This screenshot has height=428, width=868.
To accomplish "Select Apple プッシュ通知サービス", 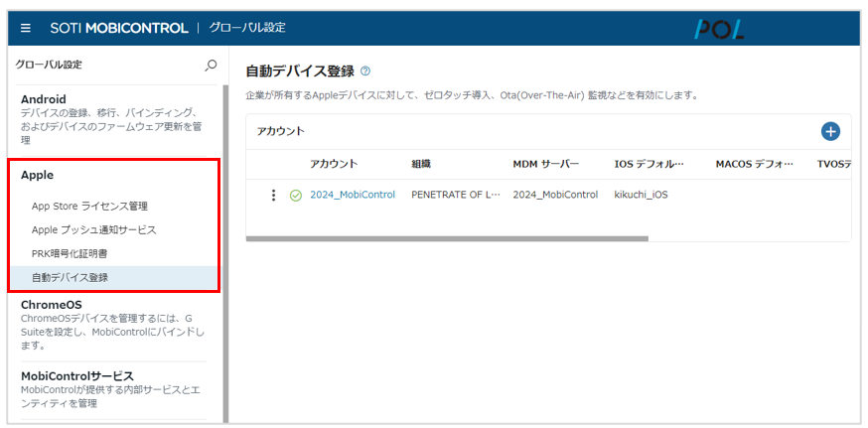I will click(x=94, y=230).
